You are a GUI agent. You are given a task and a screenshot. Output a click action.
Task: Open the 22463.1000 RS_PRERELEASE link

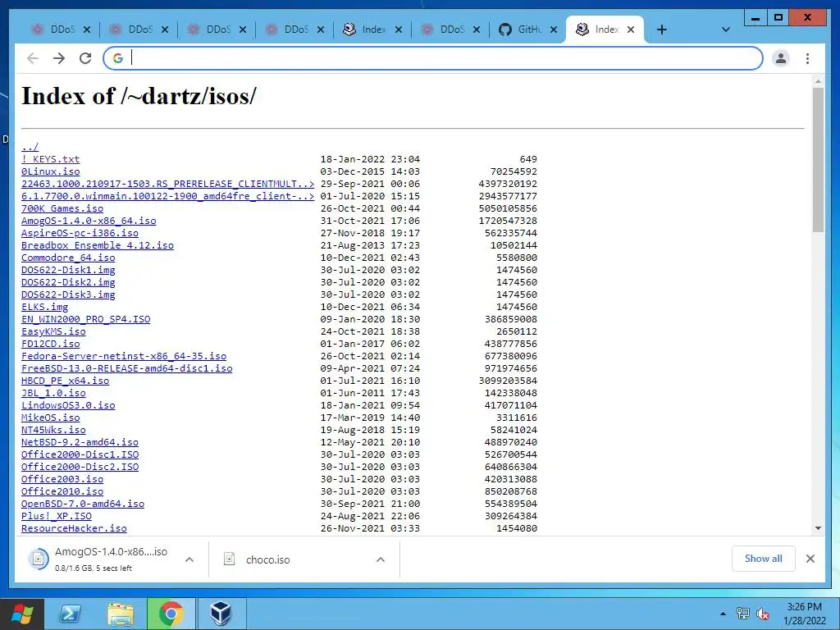click(167, 184)
